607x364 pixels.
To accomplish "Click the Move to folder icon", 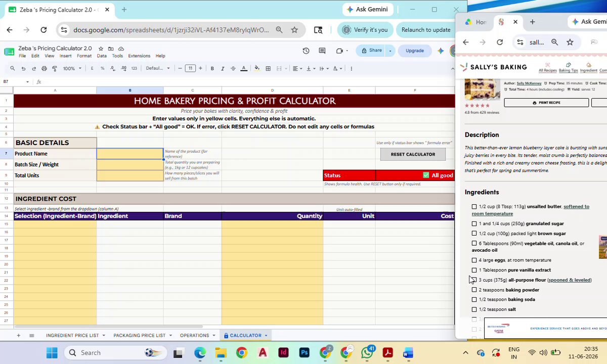I will [111, 49].
